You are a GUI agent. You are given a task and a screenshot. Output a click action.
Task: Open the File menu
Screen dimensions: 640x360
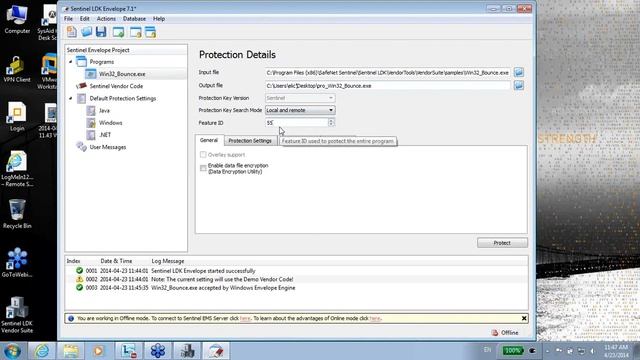(x=68, y=19)
